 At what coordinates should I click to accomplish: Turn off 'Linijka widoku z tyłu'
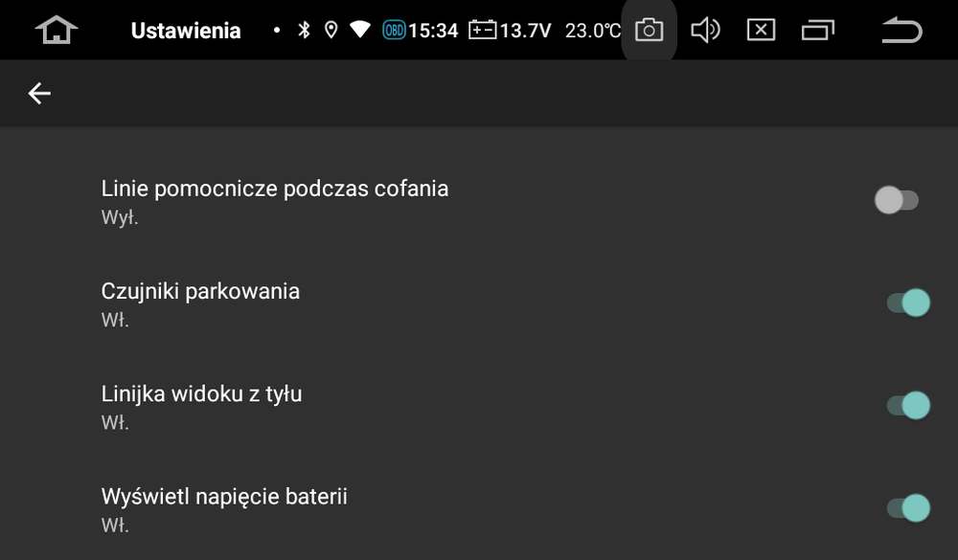tap(906, 404)
